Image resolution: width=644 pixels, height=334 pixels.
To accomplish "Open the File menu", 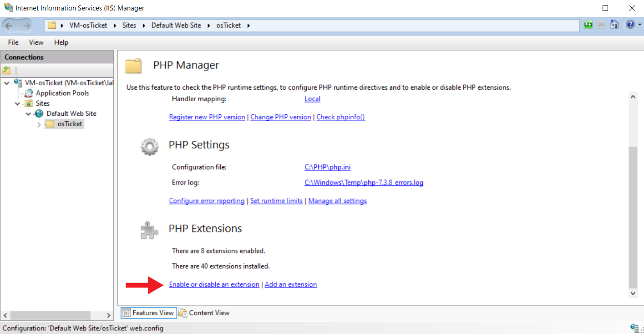I will click(13, 42).
